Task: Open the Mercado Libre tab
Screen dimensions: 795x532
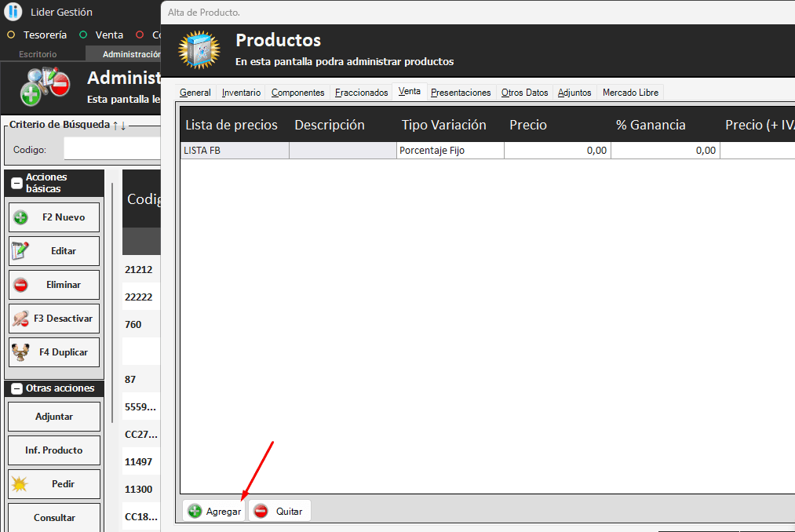Action: pos(630,93)
